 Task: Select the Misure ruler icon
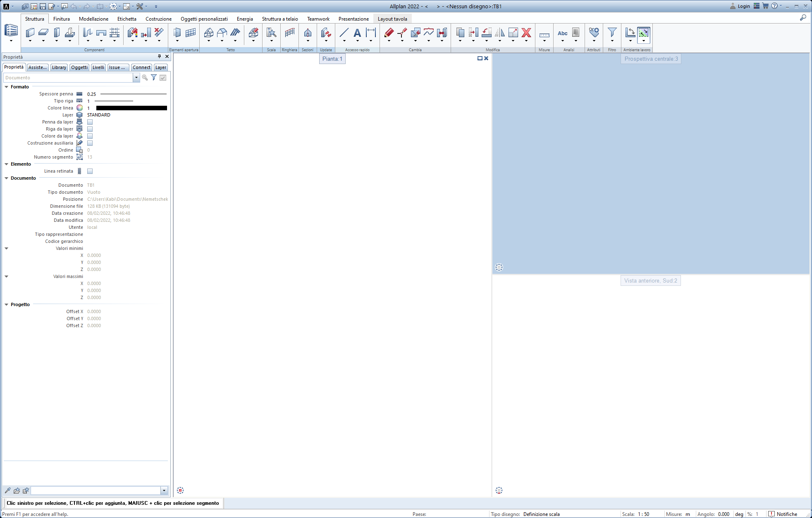[544, 34]
